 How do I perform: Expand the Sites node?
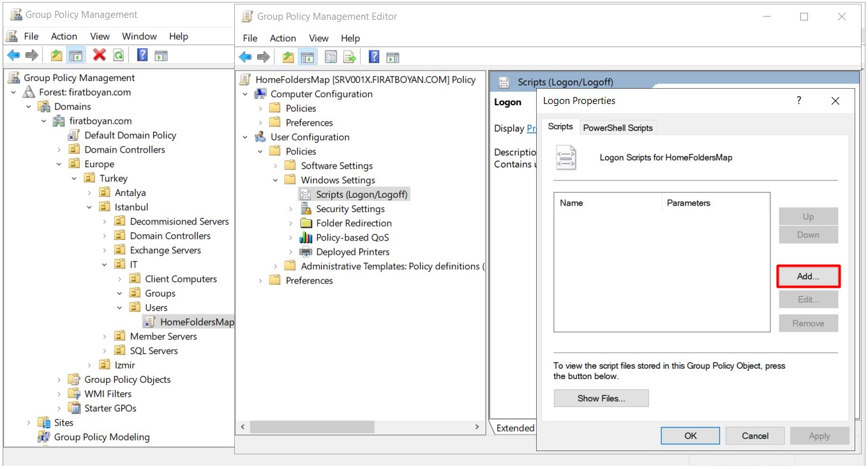(29, 422)
